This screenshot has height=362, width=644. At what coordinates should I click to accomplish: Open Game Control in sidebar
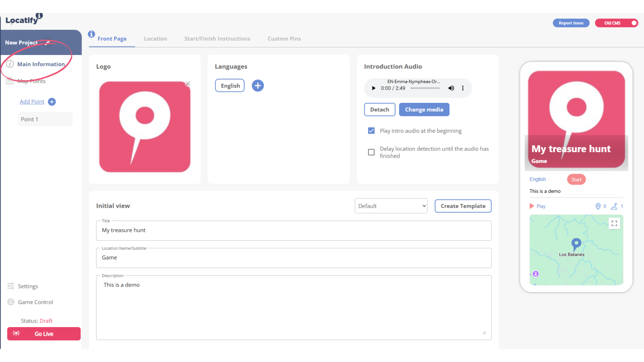coord(36,302)
